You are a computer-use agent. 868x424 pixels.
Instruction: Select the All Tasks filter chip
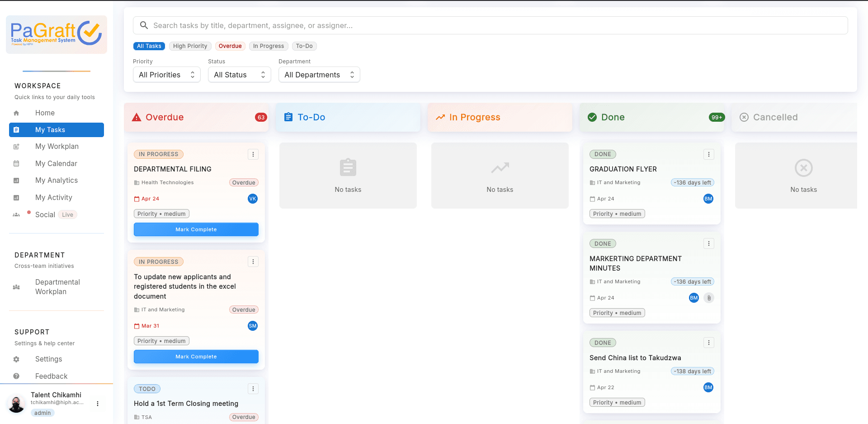[x=149, y=46]
